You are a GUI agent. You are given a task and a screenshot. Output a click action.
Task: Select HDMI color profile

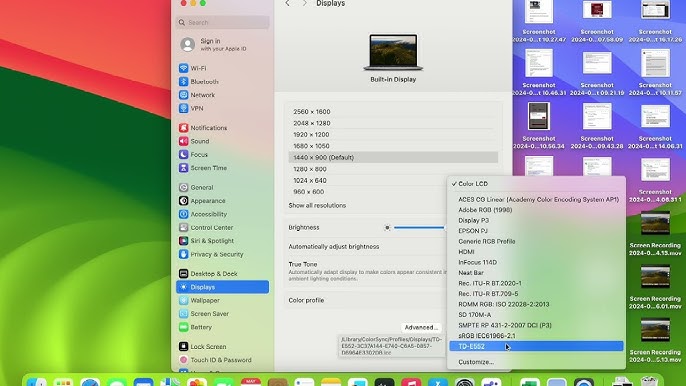point(536,252)
